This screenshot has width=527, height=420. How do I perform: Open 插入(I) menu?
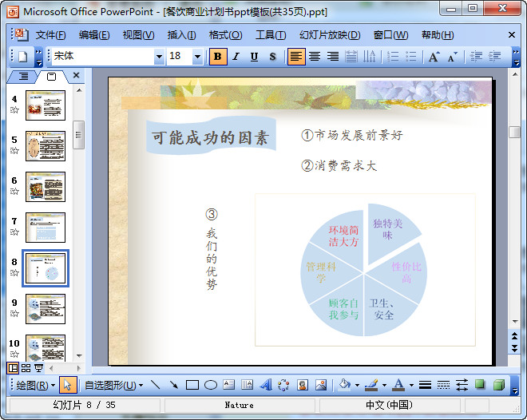(x=181, y=35)
